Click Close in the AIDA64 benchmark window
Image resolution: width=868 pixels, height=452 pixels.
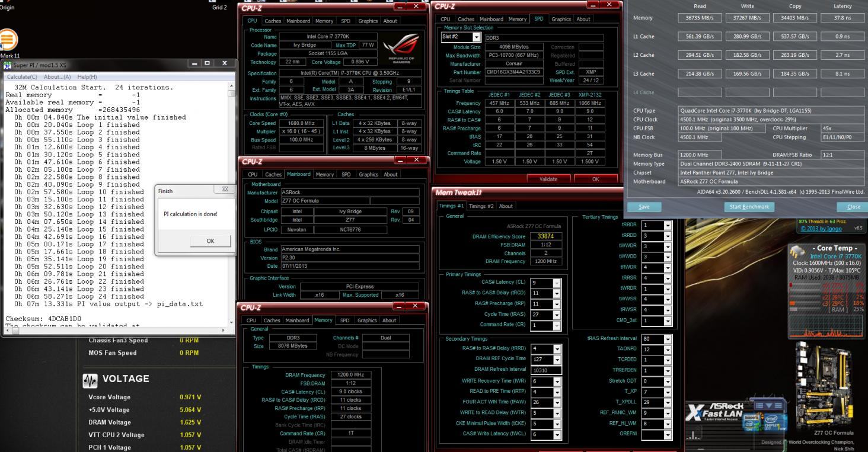(854, 207)
